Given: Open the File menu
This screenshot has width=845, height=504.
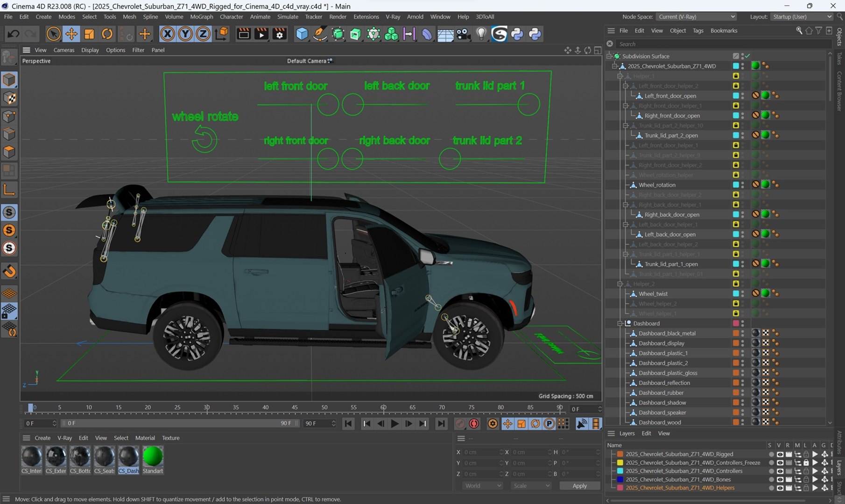Looking at the screenshot, I should [8, 16].
